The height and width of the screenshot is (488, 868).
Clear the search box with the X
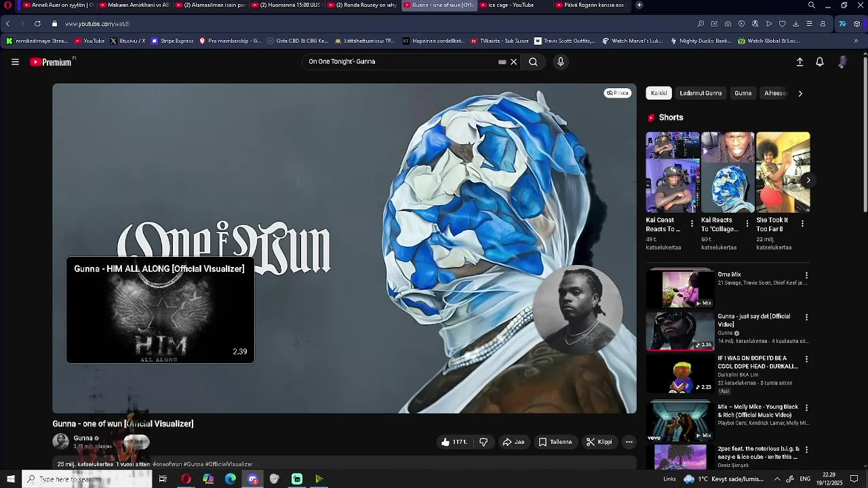(x=513, y=62)
